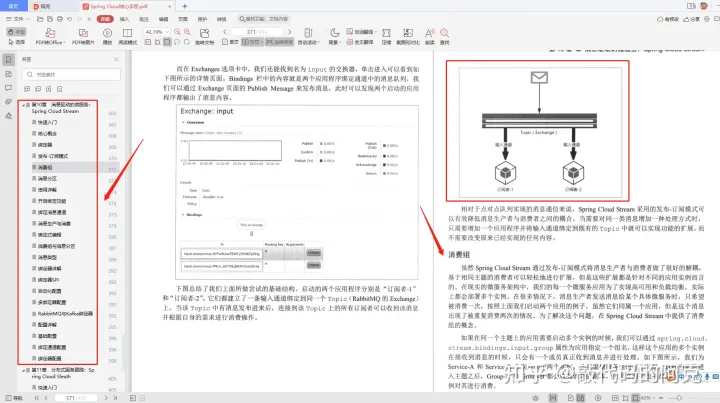Open the Annotate ribbon tab

click(x=144, y=19)
